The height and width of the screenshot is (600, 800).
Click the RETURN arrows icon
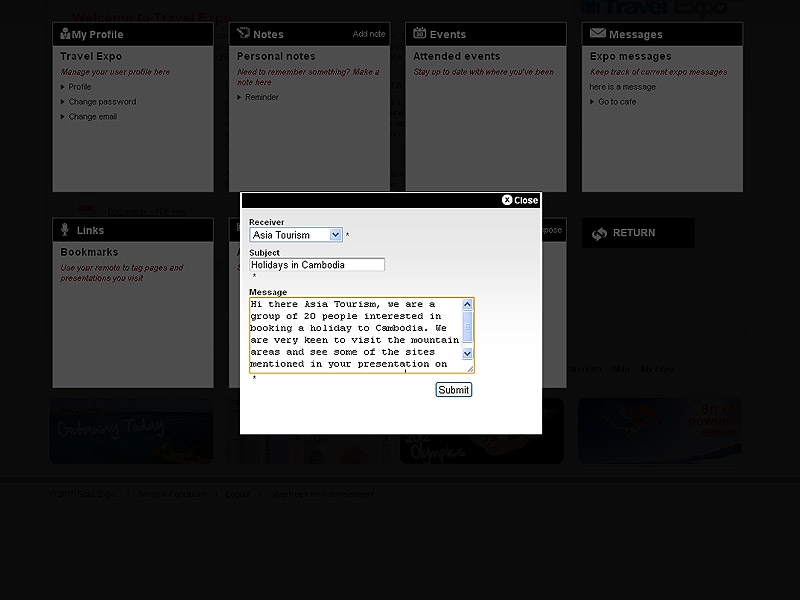click(599, 233)
